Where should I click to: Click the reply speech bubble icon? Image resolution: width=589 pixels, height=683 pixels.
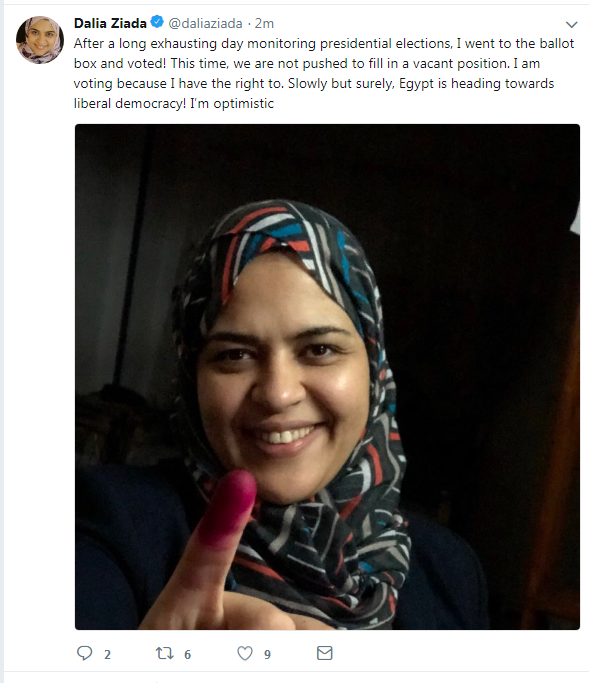click(85, 653)
